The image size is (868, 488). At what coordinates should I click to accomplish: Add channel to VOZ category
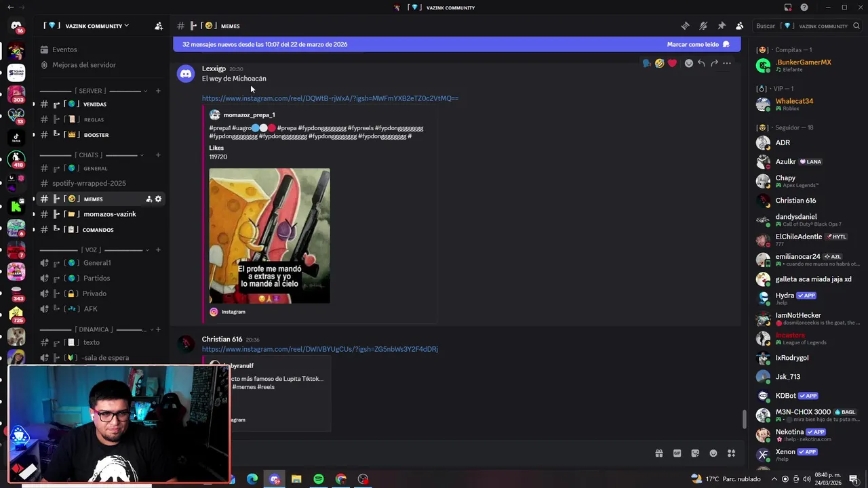[x=158, y=250]
